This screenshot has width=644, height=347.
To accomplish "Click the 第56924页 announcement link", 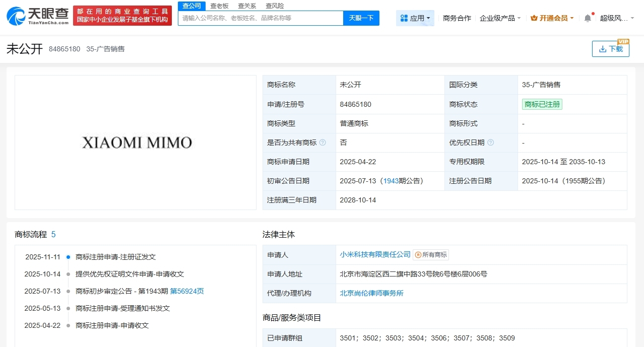I will click(x=186, y=291).
